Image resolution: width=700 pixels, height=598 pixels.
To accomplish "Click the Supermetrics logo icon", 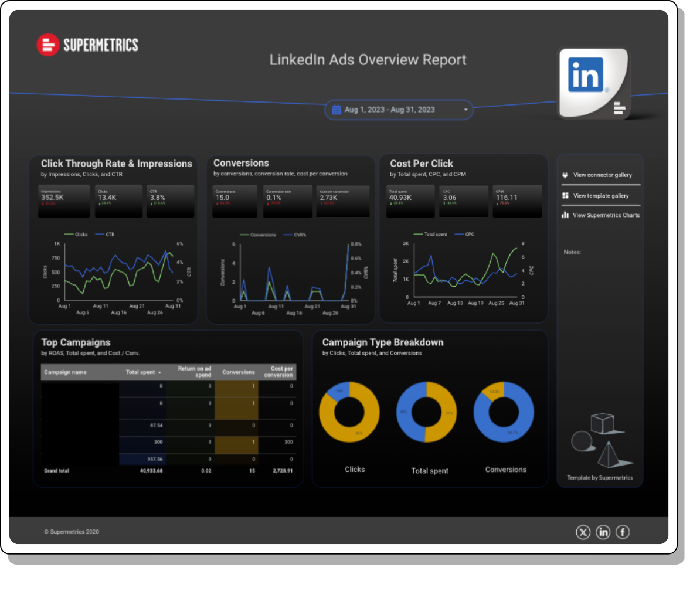I will (x=47, y=45).
